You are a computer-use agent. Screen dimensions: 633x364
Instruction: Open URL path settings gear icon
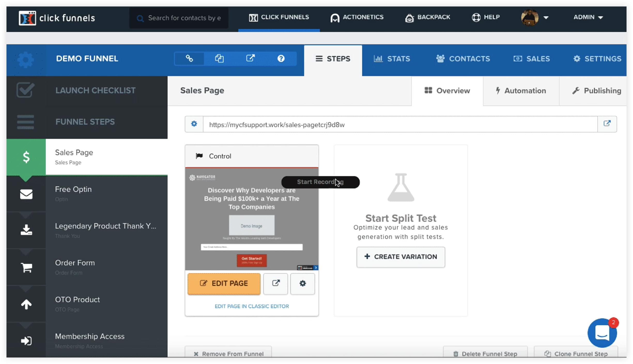pyautogui.click(x=194, y=124)
